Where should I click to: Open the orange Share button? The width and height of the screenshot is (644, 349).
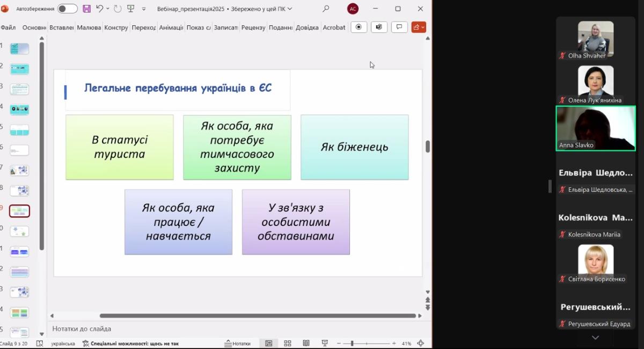(419, 27)
